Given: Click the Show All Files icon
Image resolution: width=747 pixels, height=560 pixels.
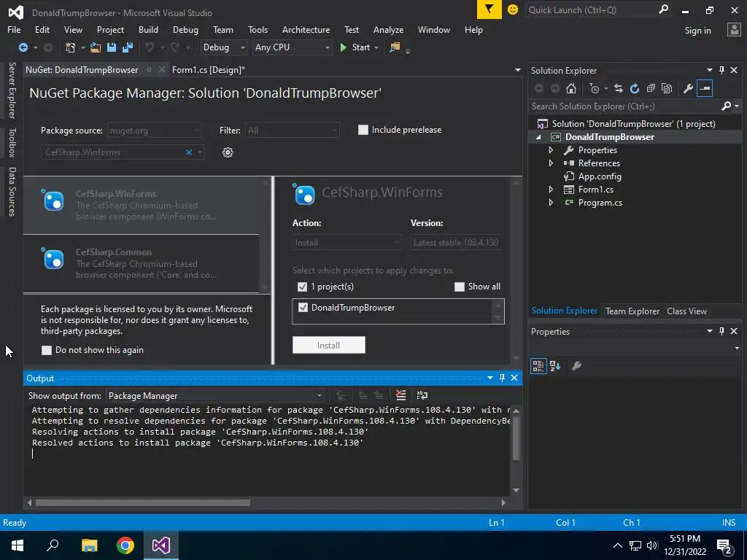Looking at the screenshot, I should point(667,88).
